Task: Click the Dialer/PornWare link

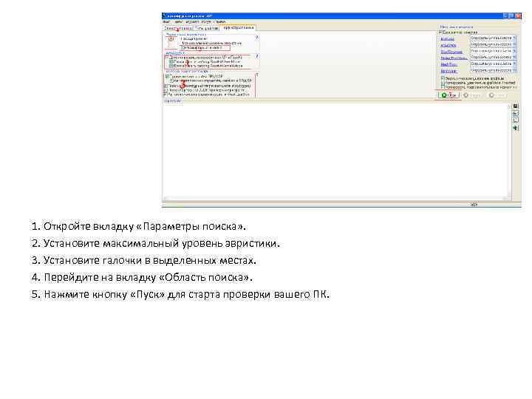Action: (x=454, y=58)
